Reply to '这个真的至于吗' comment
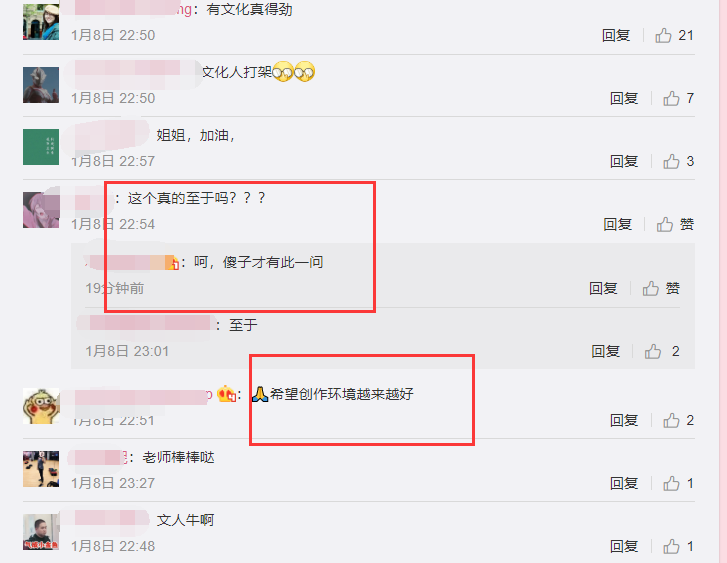The height and width of the screenshot is (563, 727). point(617,224)
